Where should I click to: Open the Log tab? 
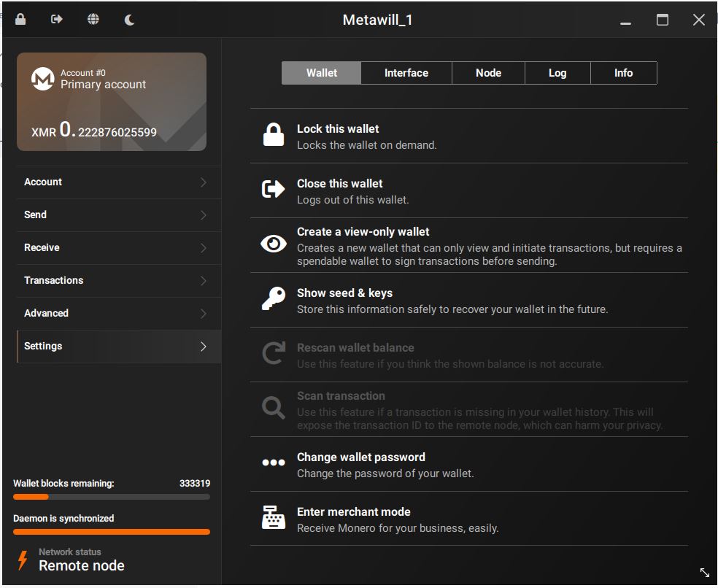557,73
